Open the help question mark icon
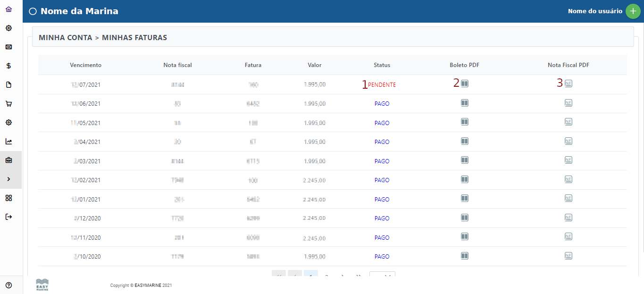 (x=8, y=285)
